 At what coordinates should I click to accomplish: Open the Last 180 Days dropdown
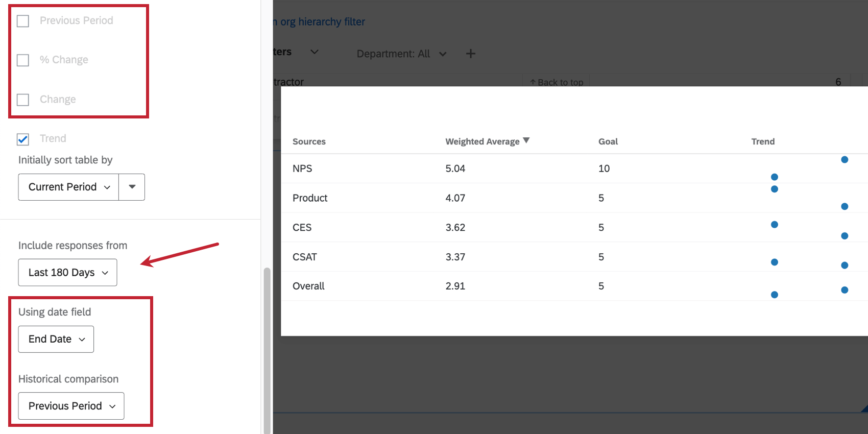pyautogui.click(x=68, y=273)
